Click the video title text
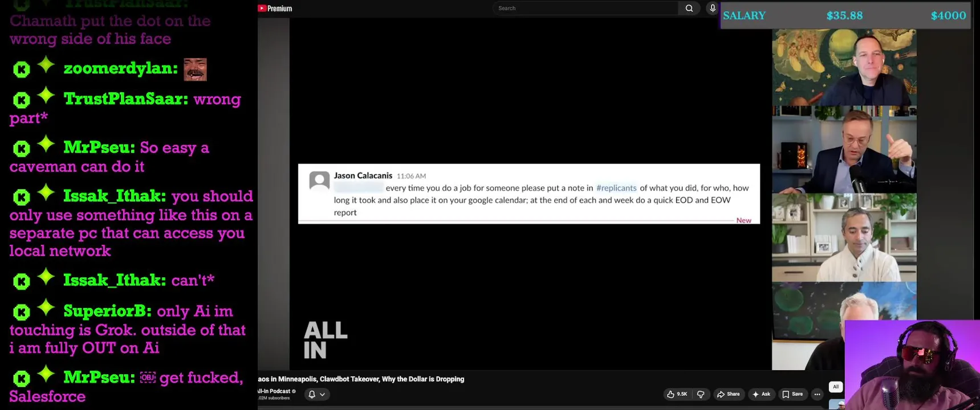 361,379
